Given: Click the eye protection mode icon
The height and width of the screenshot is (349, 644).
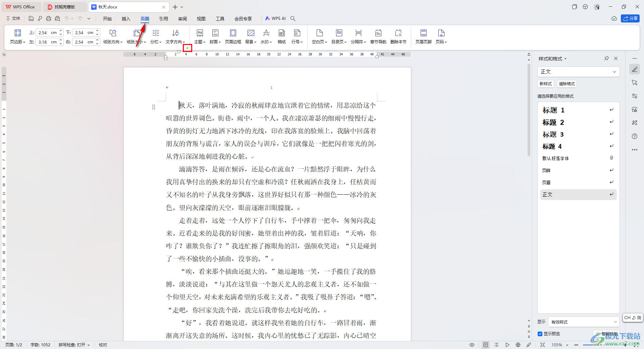Looking at the screenshot, I should click(x=472, y=345).
